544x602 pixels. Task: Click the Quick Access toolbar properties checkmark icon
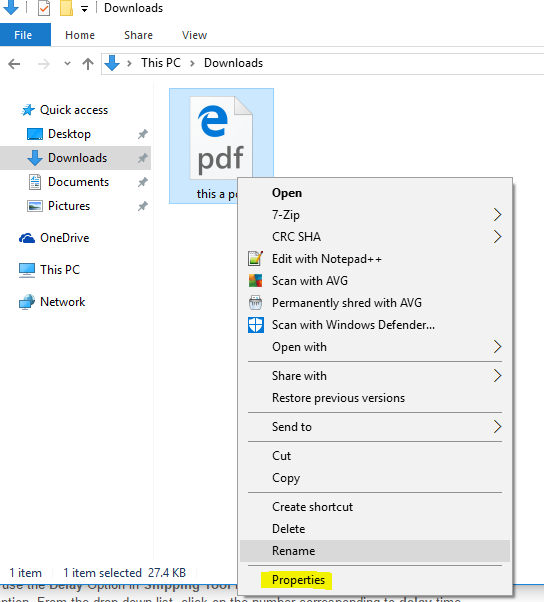tap(44, 8)
